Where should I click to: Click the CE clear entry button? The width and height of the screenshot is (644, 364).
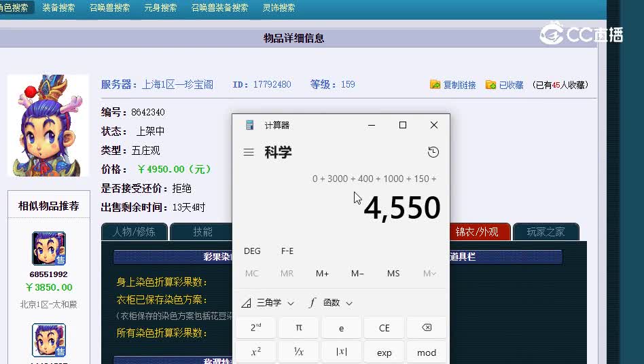[384, 327]
